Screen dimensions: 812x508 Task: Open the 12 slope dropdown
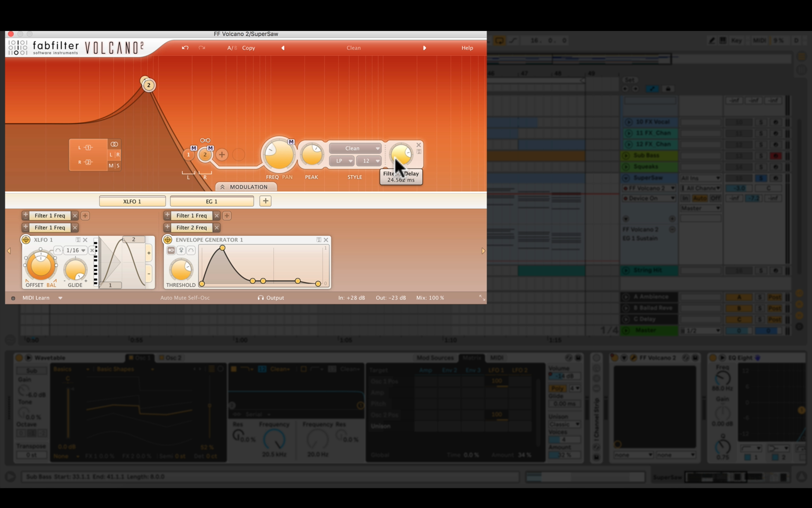[x=369, y=161]
